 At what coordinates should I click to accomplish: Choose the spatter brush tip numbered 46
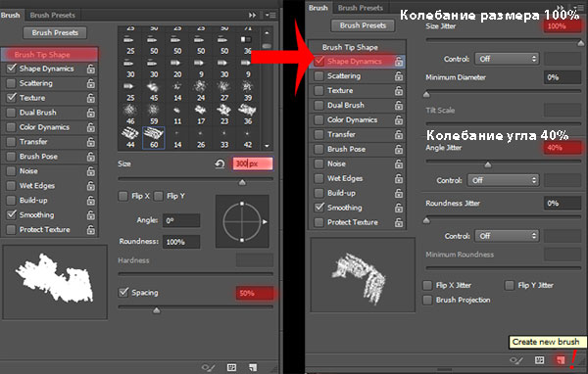[x=130, y=115]
